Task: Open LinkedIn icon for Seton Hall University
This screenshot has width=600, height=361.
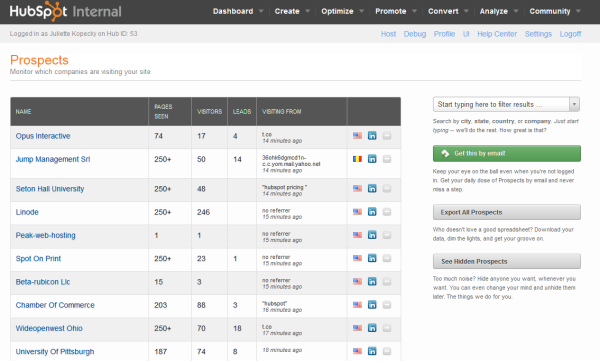Action: (x=372, y=188)
